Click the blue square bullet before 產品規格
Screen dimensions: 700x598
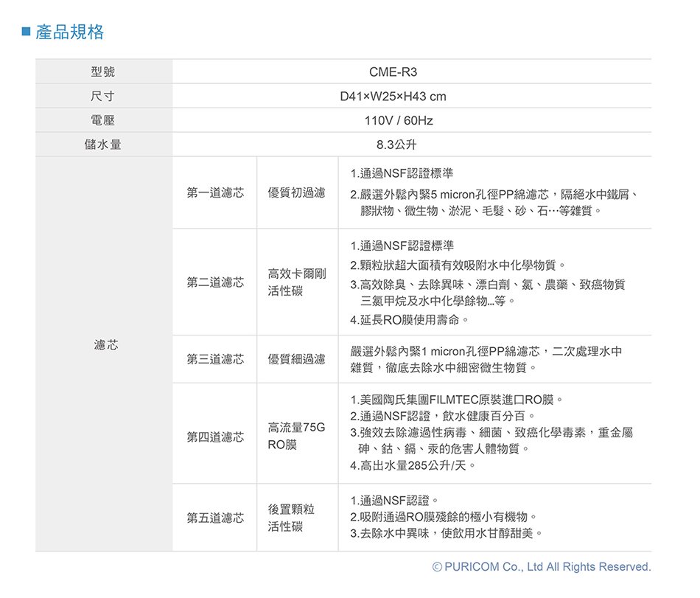(x=27, y=31)
